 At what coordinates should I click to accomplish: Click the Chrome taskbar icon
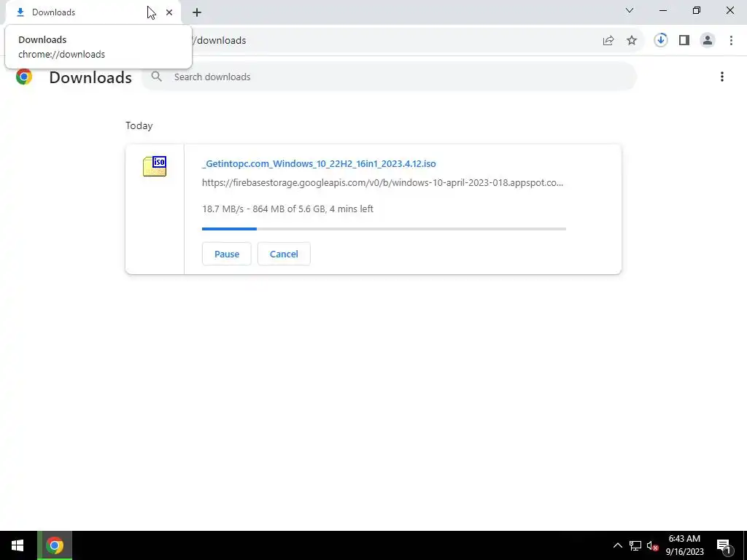tap(55, 545)
